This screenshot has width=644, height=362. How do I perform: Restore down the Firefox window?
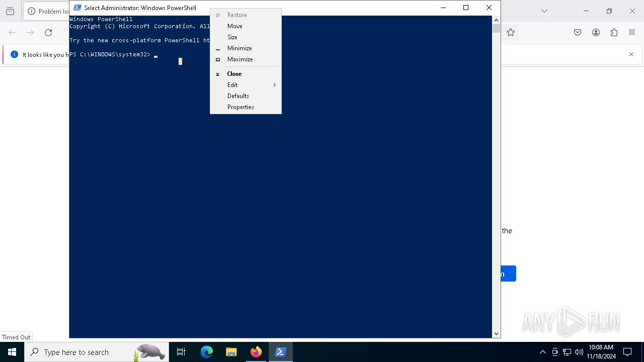coord(609,11)
